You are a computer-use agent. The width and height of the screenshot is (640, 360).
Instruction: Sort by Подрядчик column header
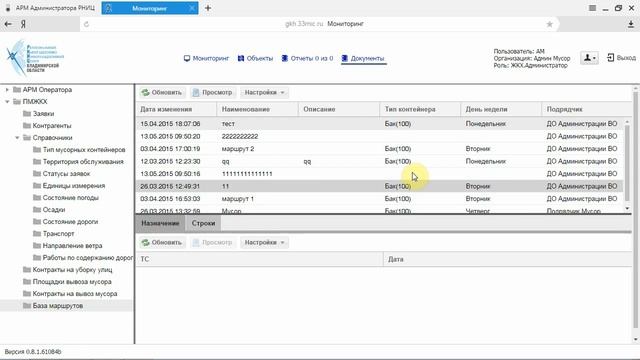(x=586, y=109)
